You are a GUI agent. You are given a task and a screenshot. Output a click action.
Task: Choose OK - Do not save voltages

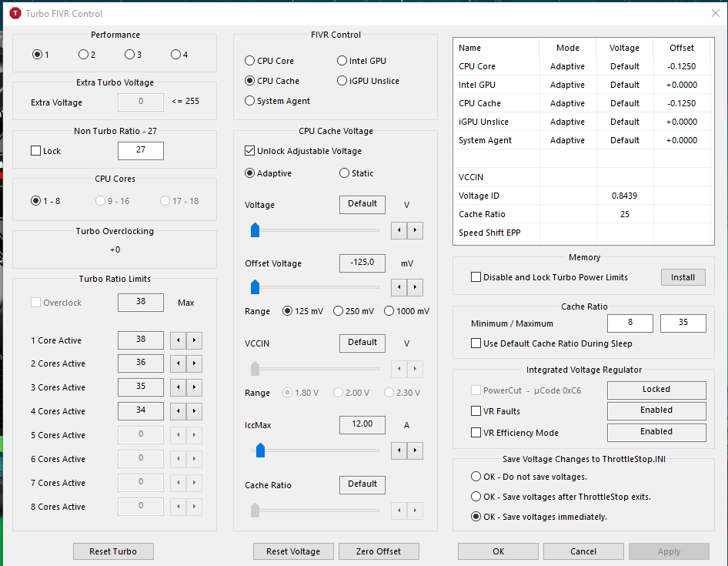click(529, 477)
